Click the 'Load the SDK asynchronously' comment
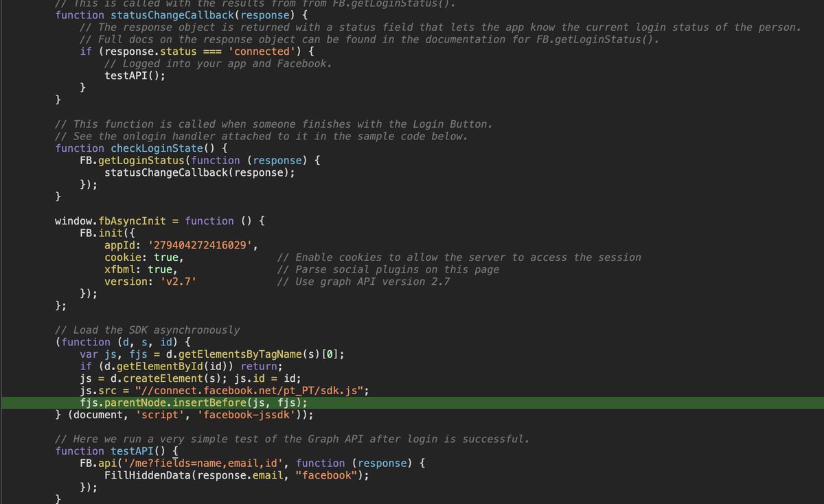 coord(147,330)
